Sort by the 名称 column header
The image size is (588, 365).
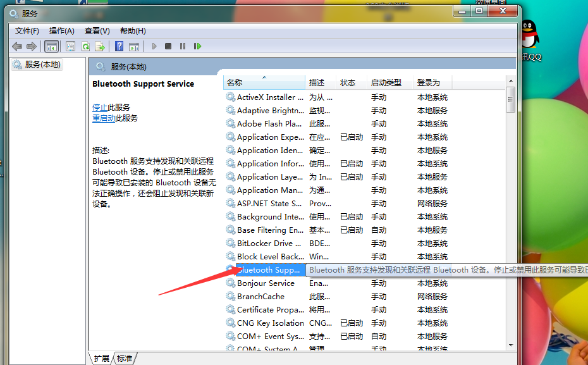[264, 82]
